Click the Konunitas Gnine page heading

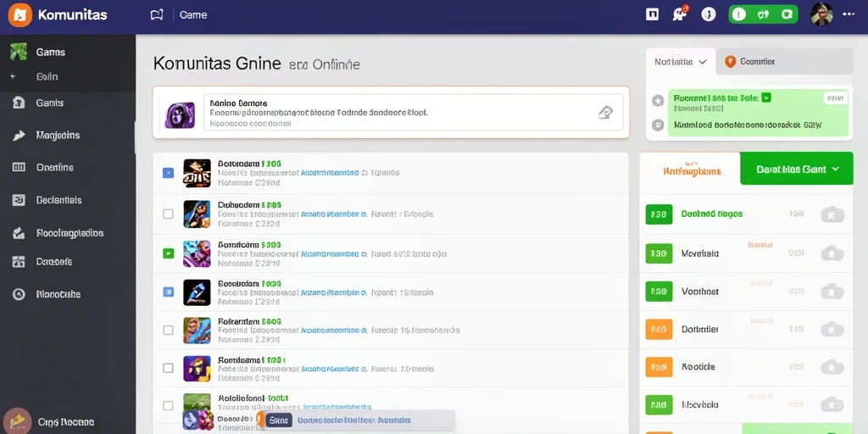217,63
